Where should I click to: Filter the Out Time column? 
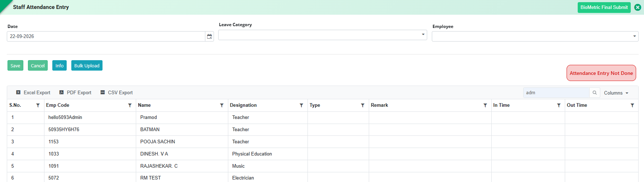pyautogui.click(x=632, y=105)
